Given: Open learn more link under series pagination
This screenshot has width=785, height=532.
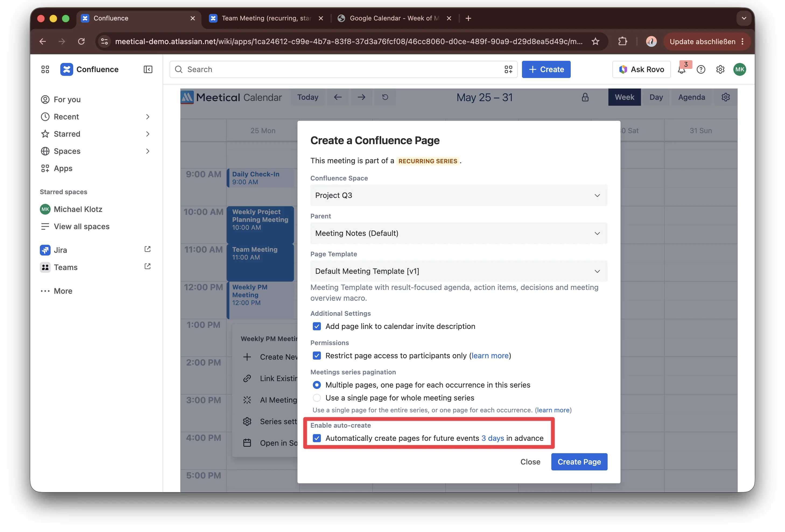Looking at the screenshot, I should 553,410.
